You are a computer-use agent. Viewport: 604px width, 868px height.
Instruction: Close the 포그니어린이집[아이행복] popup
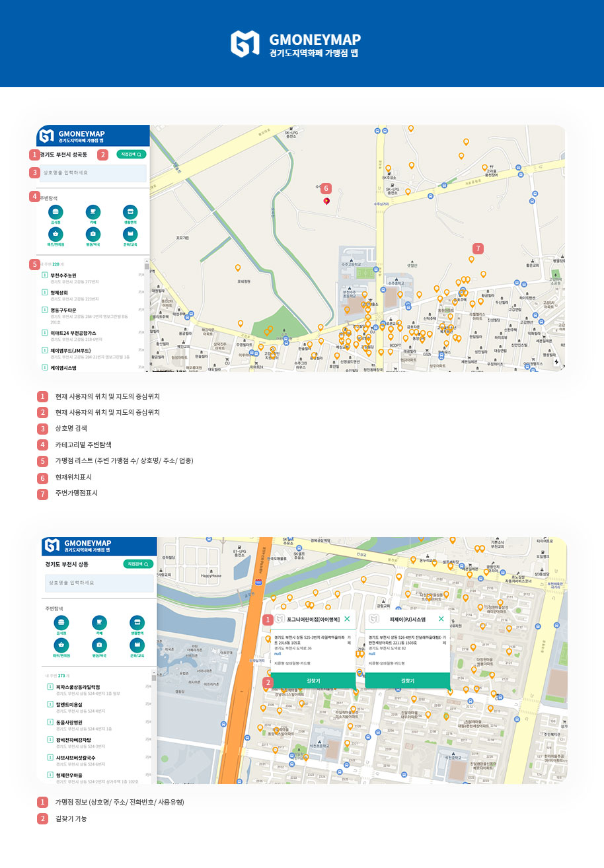[x=347, y=619]
